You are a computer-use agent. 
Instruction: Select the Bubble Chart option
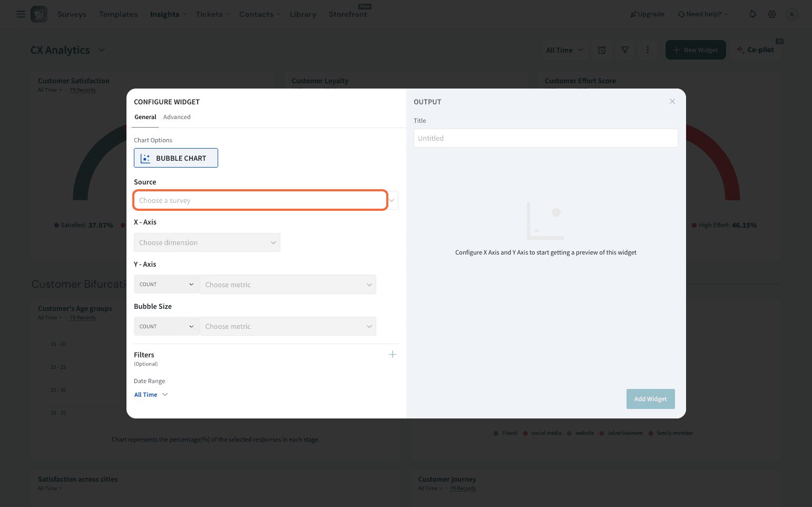pyautogui.click(x=175, y=158)
